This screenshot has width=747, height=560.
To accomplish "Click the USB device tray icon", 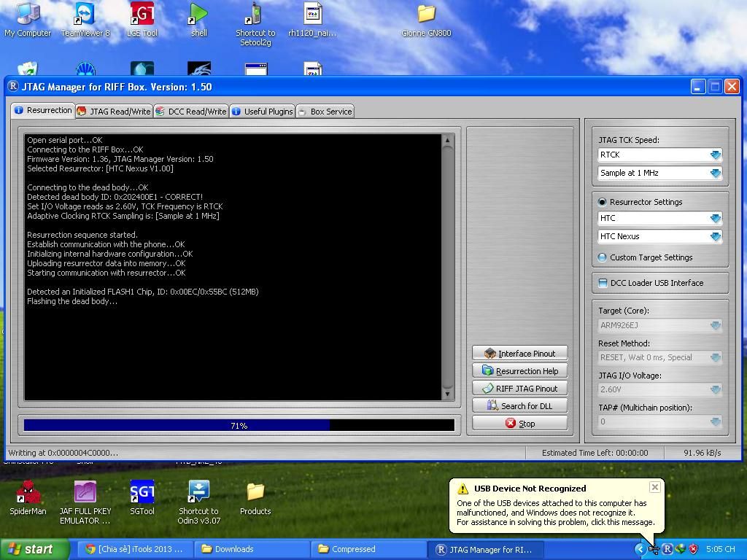I will click(654, 550).
